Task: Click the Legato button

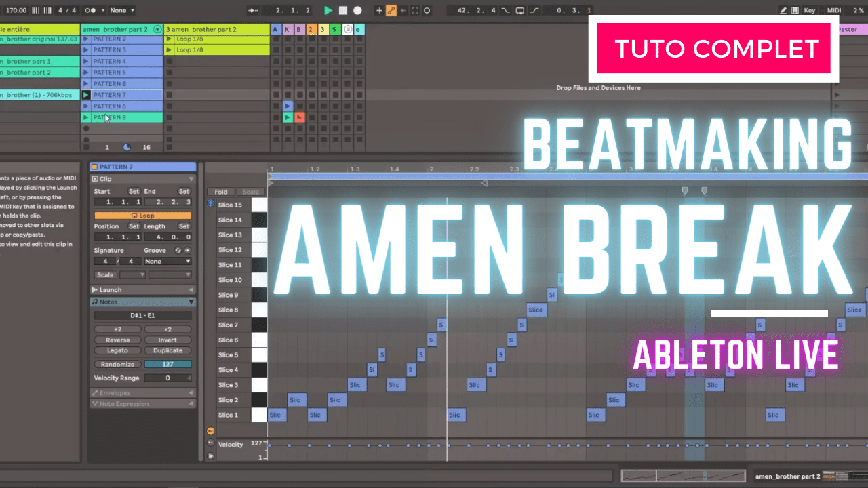Action: (x=118, y=350)
